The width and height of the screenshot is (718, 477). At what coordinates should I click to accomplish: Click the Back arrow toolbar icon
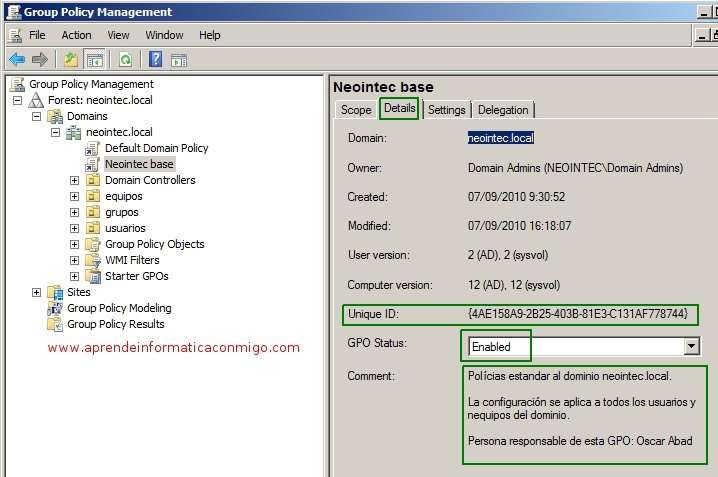pyautogui.click(x=17, y=60)
